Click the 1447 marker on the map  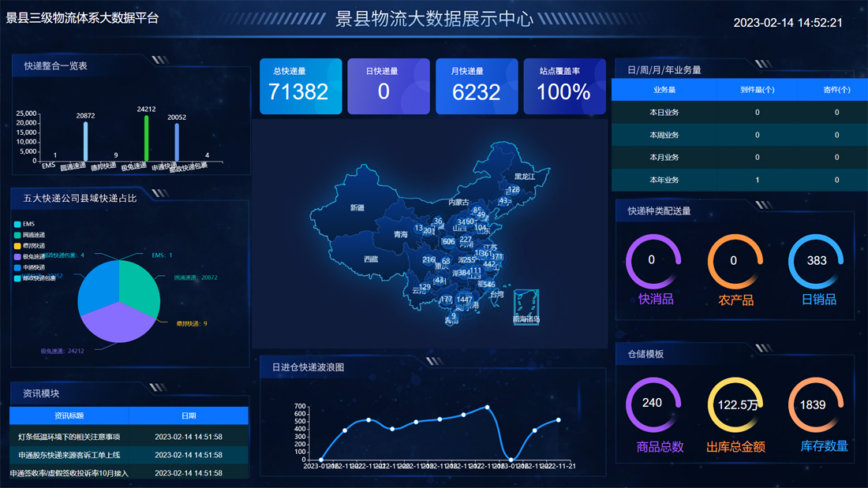[464, 300]
